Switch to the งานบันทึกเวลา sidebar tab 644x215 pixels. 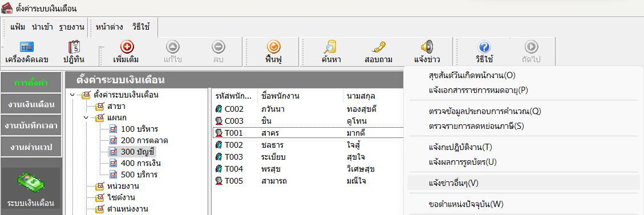31,125
